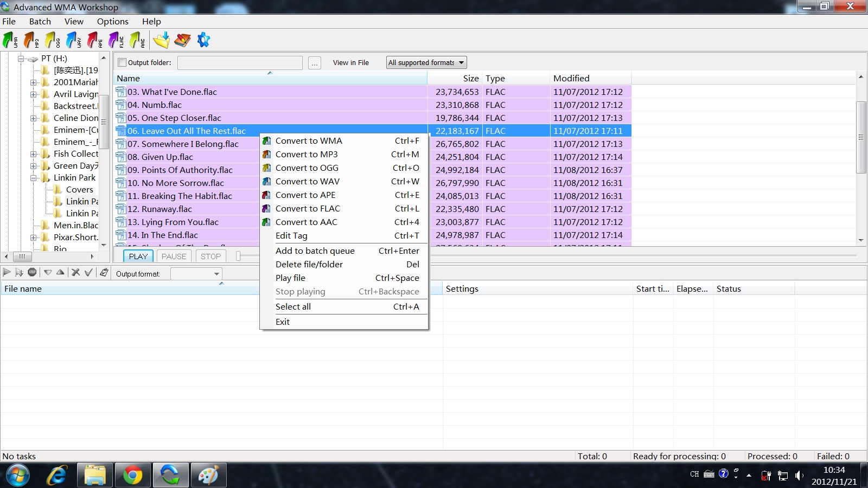Open the Output format dropdown

[x=196, y=274]
